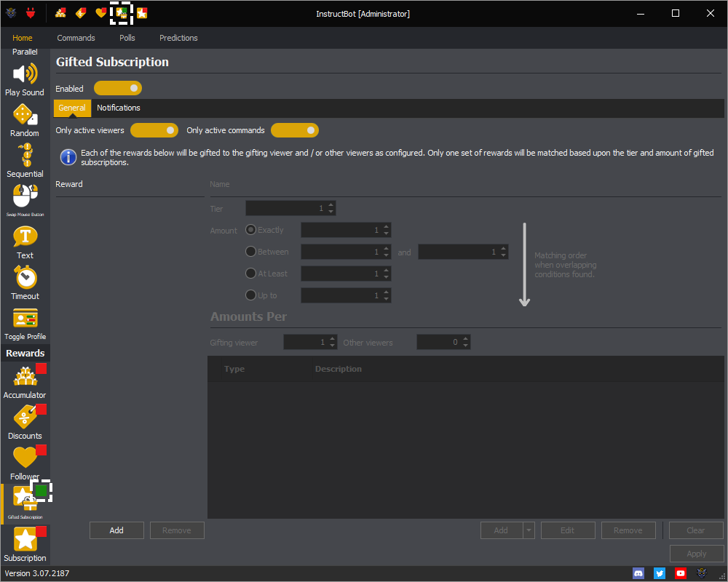
Task: Click the Between upper value spinner
Action: point(463,252)
